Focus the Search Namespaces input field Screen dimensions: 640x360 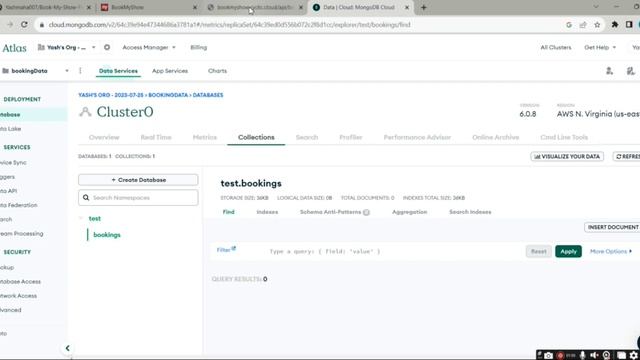point(138,198)
